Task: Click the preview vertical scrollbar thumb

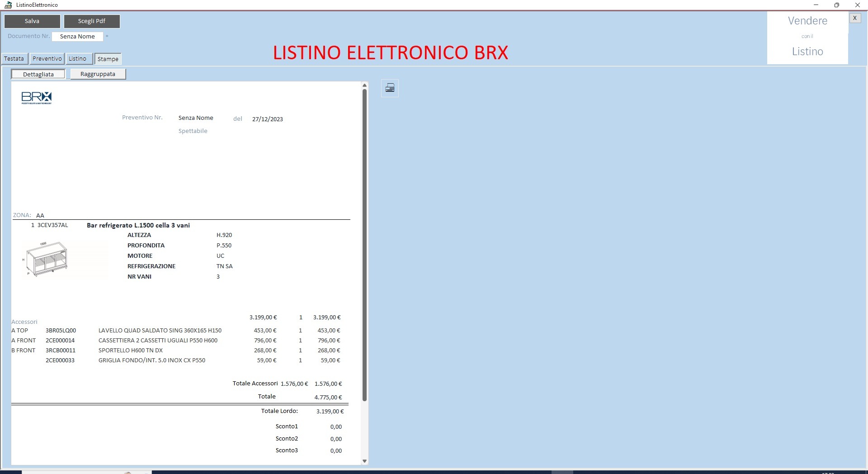Action: click(364, 245)
